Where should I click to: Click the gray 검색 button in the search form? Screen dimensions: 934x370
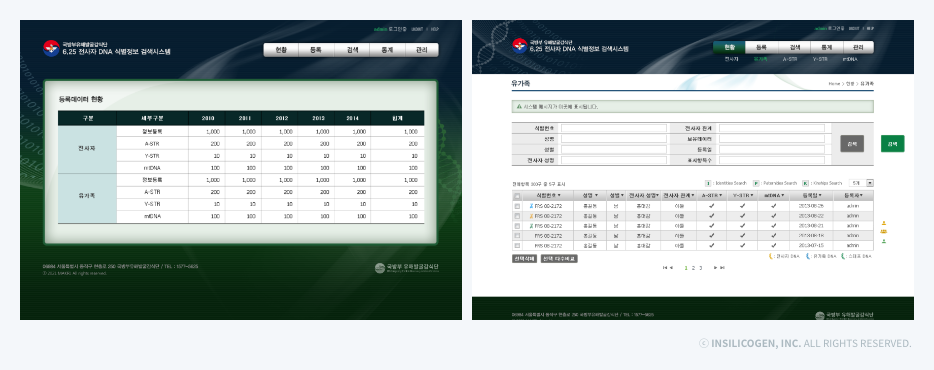(x=852, y=144)
